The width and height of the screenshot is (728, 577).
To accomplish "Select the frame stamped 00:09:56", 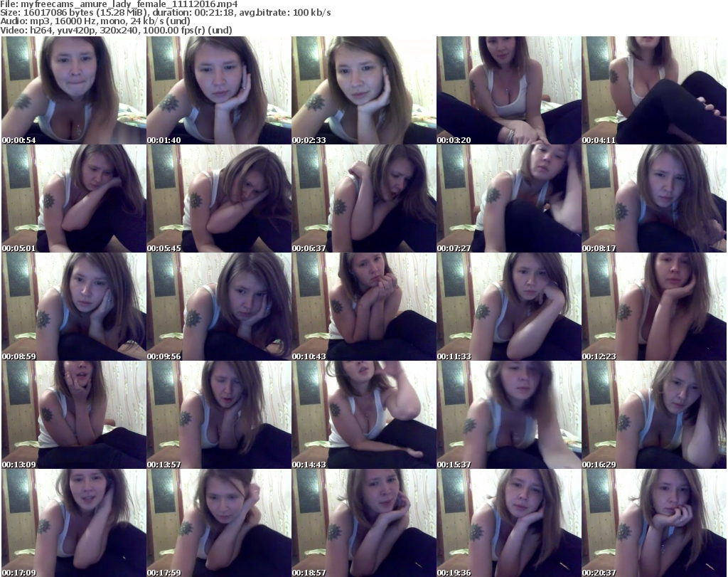I will coord(219,307).
